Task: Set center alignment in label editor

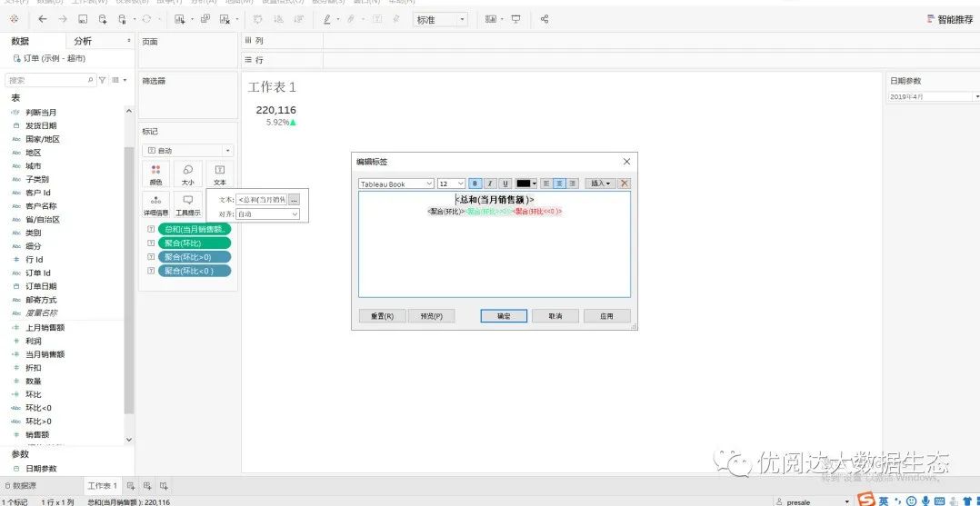Action: pos(559,184)
